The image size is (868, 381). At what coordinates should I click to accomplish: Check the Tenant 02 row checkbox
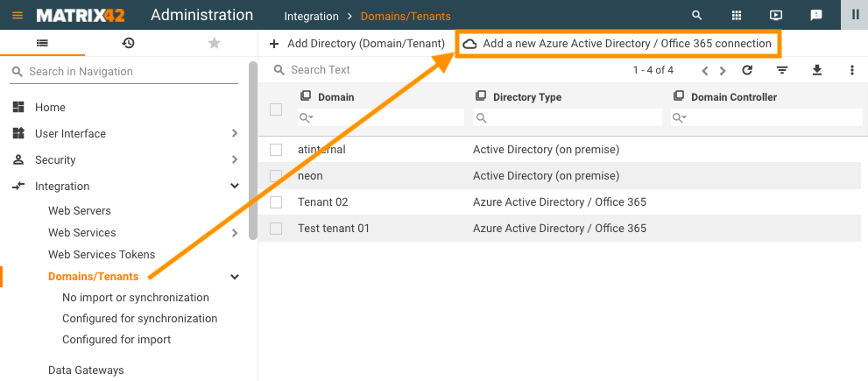pos(276,202)
